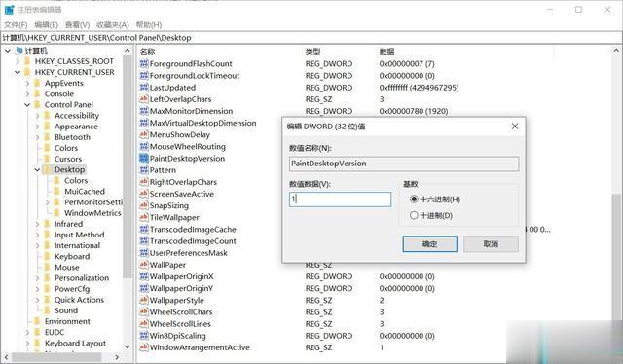The image size is (623, 364).
Task: Open the Favorites (收藏夹) menu
Action: click(113, 24)
